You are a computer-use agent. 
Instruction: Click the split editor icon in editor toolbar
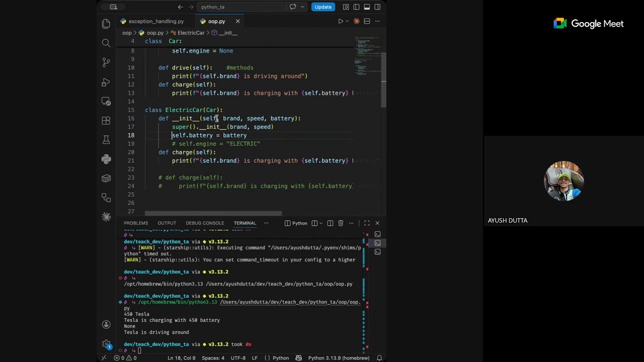click(x=367, y=21)
